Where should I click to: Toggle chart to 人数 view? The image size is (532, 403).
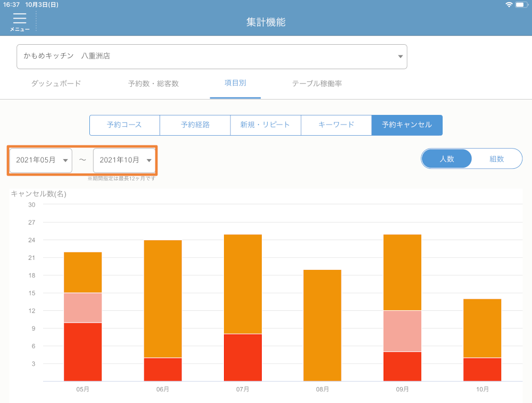[447, 159]
